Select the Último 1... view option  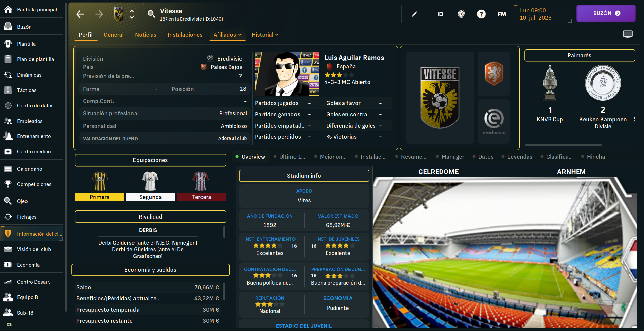click(289, 157)
